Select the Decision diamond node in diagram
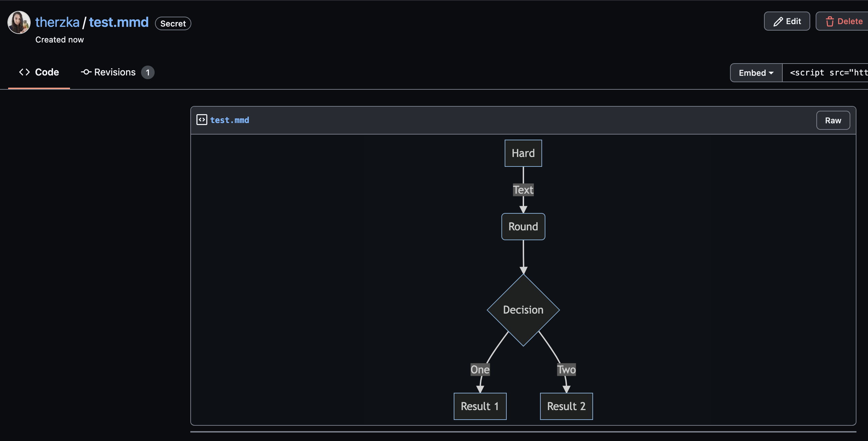The height and width of the screenshot is (441, 868). pyautogui.click(x=523, y=310)
